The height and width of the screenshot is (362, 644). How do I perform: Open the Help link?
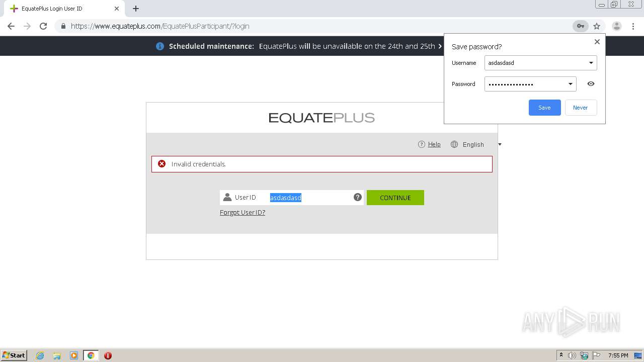434,144
